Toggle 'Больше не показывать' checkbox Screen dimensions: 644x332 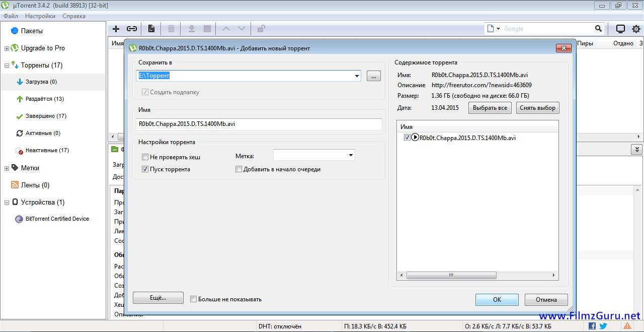click(194, 299)
